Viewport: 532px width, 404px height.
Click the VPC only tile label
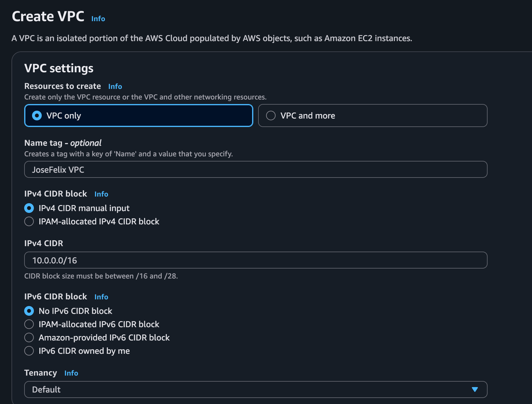click(x=64, y=116)
